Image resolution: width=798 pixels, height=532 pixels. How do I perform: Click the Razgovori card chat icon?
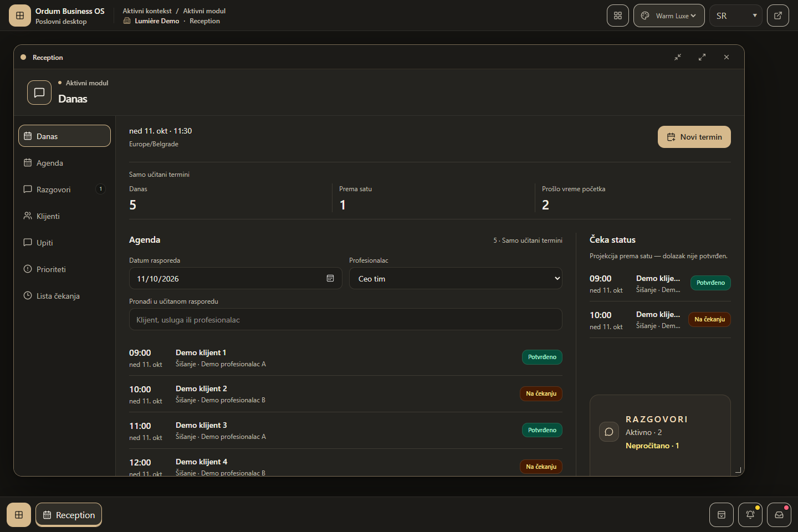pos(609,432)
